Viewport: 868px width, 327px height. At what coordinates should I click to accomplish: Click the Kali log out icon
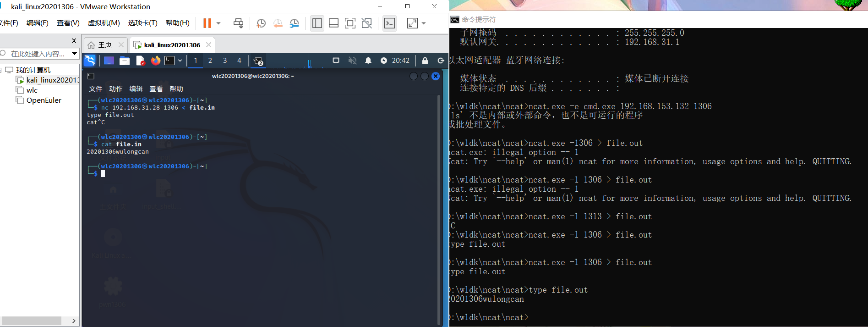[441, 61]
